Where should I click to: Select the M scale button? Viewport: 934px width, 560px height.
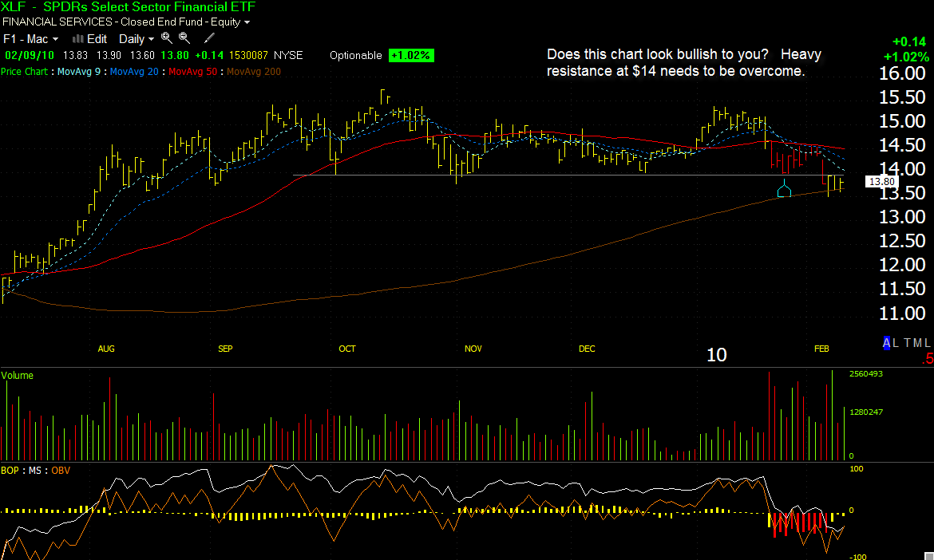(x=918, y=343)
